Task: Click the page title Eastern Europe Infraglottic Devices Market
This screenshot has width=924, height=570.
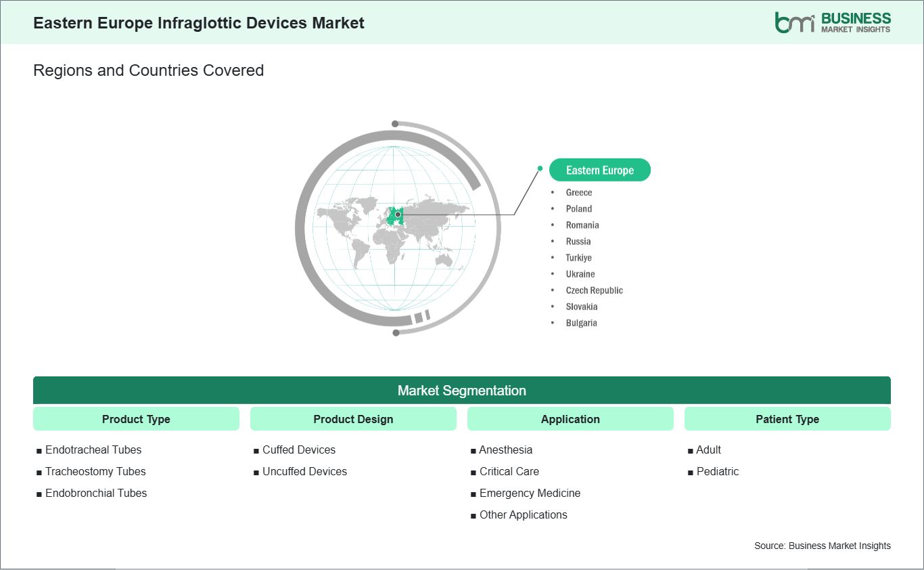Action: click(x=199, y=23)
